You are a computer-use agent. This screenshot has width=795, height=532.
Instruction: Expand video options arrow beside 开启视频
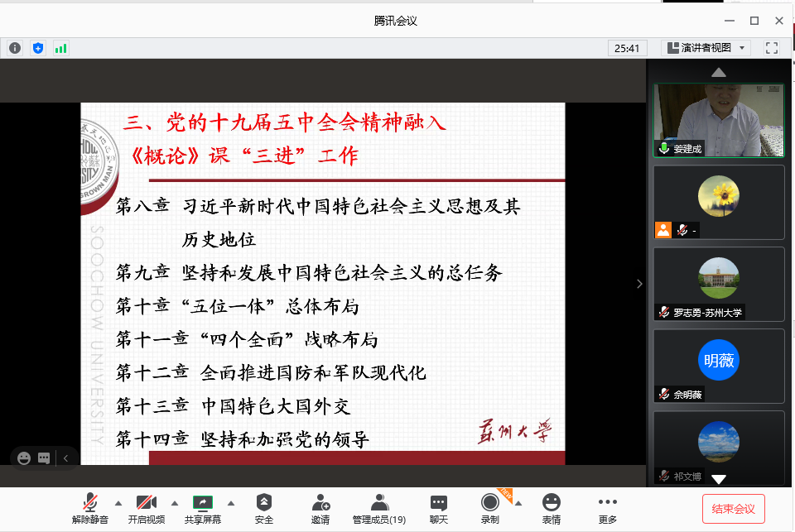[x=174, y=502]
